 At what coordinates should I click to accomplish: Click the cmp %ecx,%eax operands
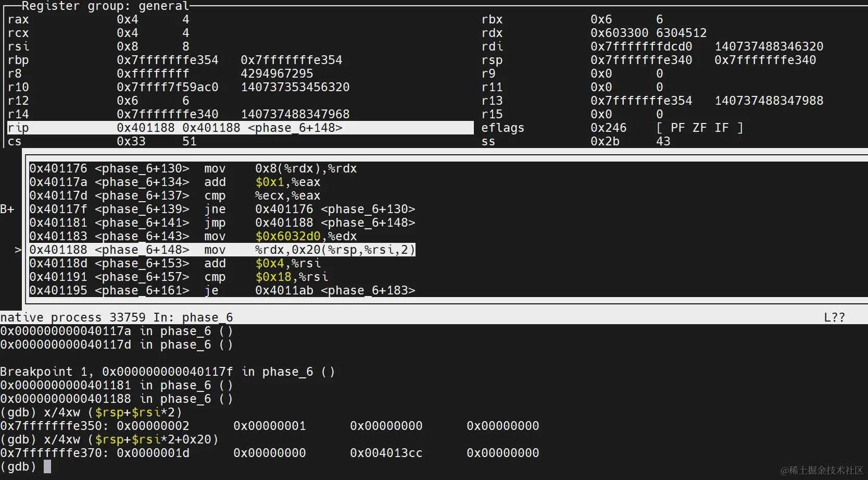coord(287,196)
